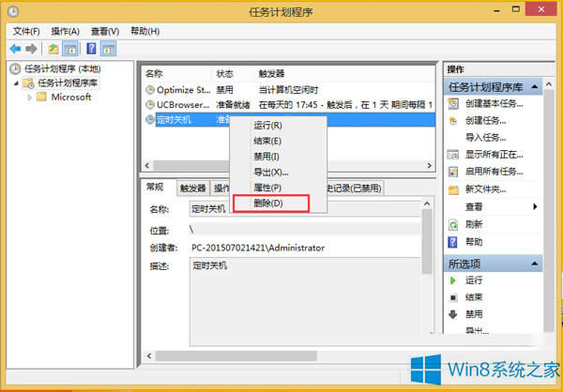The image size is (563, 392).
Task: Toggle show/hide console tree toolbar icon
Action: tap(70, 49)
